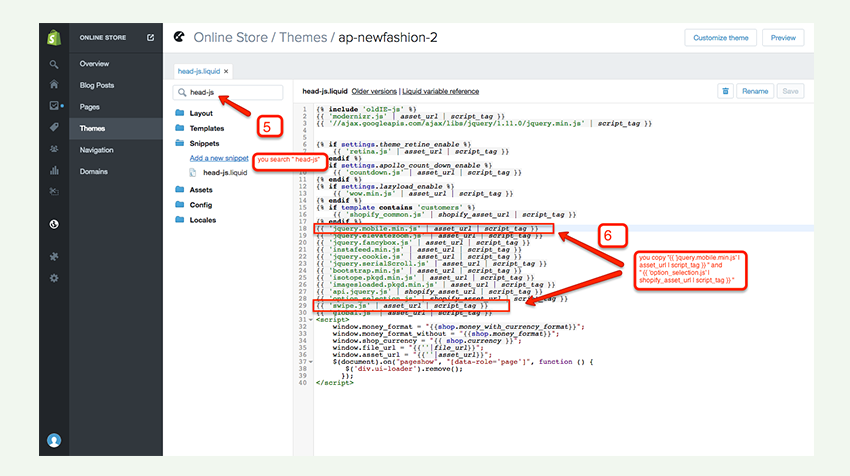
Task: Click the ONLINE STORE sidebar heading
Action: (x=102, y=37)
